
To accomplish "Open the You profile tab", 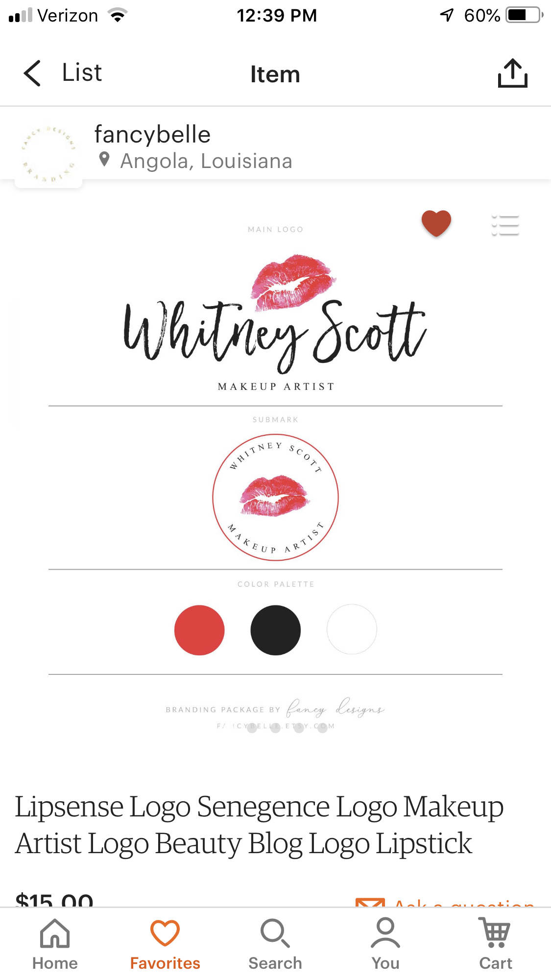I will coord(385,944).
